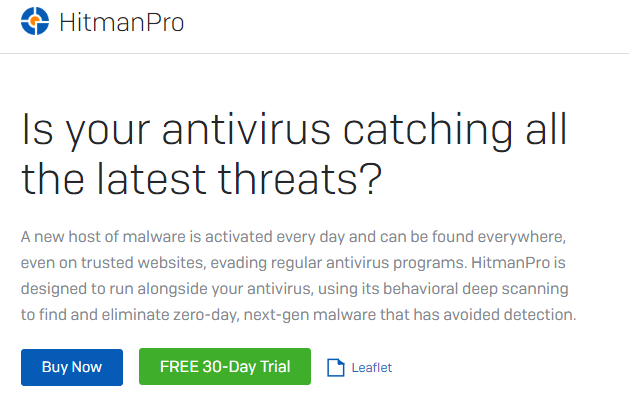Open the Leaflet document icon
Image resolution: width=629 pixels, height=399 pixels.
[336, 367]
